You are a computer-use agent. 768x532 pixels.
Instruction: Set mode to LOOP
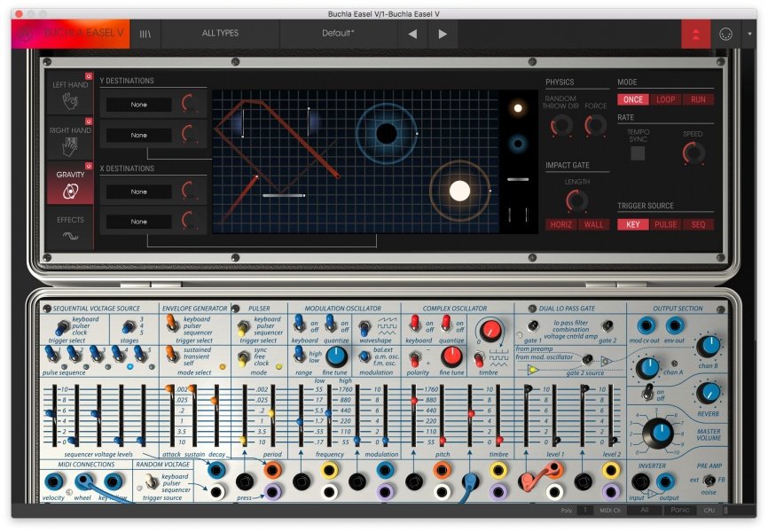(x=665, y=99)
